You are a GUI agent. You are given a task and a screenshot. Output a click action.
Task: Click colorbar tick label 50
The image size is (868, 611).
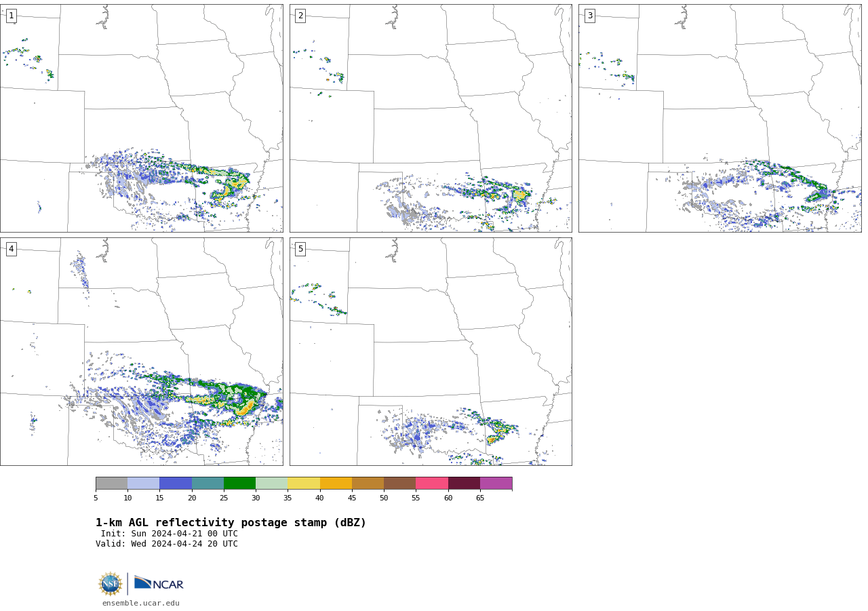tap(384, 498)
